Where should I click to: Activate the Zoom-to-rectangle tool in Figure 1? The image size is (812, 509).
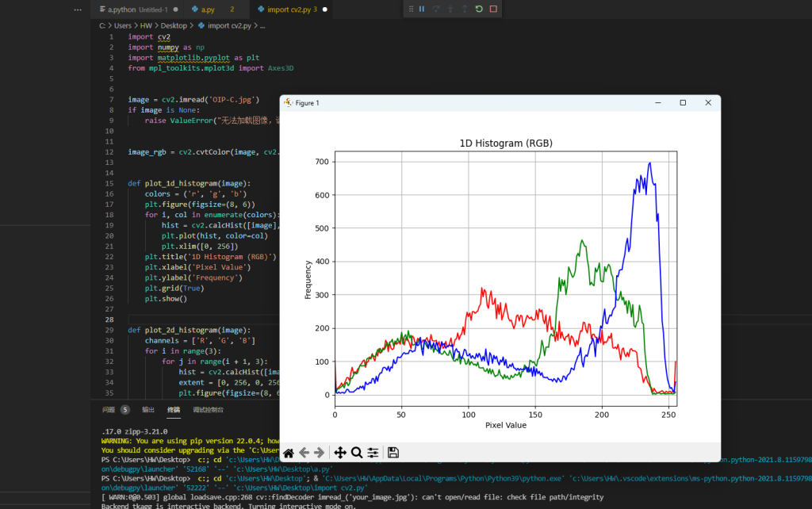pyautogui.click(x=357, y=453)
